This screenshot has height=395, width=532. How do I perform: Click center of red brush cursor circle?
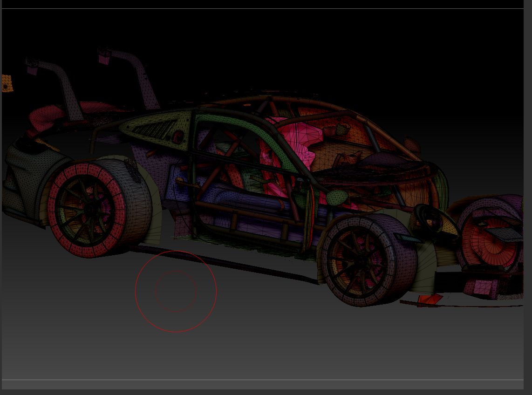coord(176,291)
